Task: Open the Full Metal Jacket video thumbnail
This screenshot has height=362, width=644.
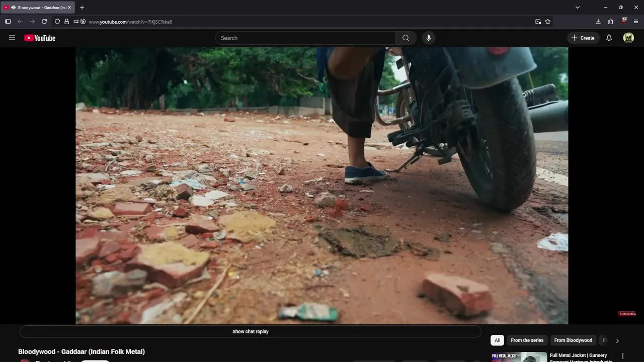Action: tap(519, 357)
